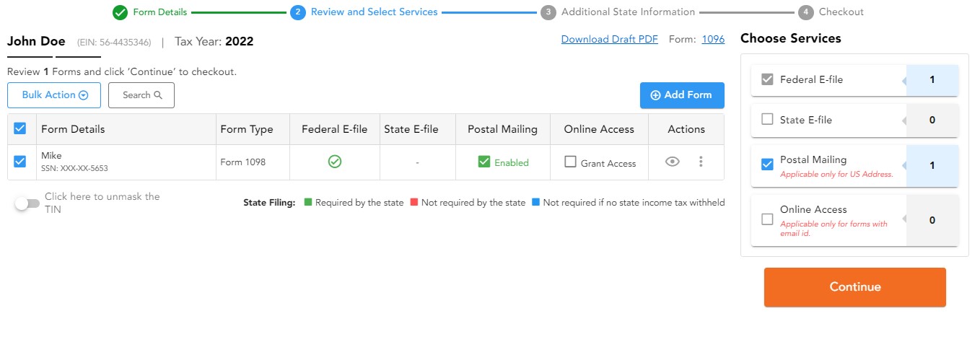Toggle the unmask TIN switch

[x=27, y=203]
